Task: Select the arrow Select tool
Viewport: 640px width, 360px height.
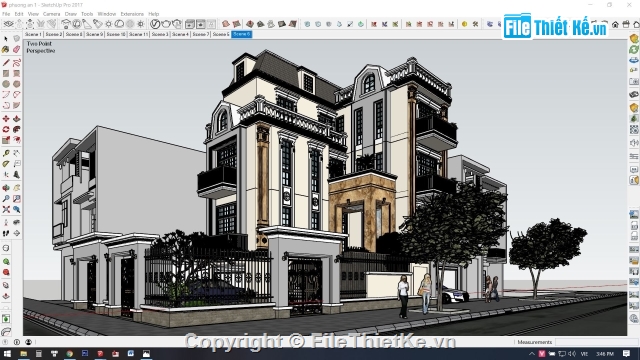Action: (x=6, y=39)
